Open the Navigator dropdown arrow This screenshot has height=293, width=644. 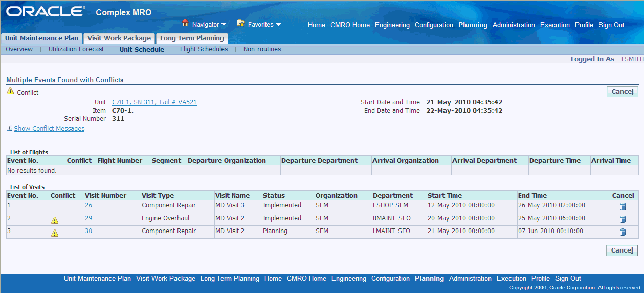point(224,25)
